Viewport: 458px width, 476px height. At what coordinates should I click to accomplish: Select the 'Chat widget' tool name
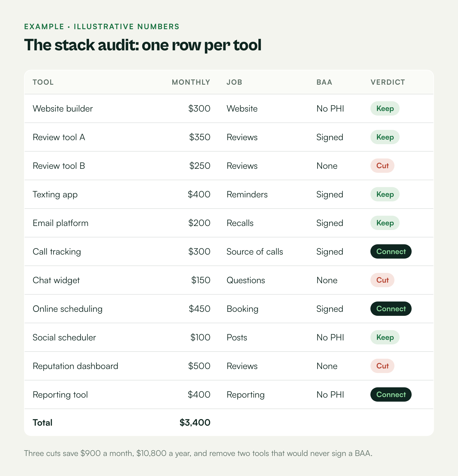[56, 280]
